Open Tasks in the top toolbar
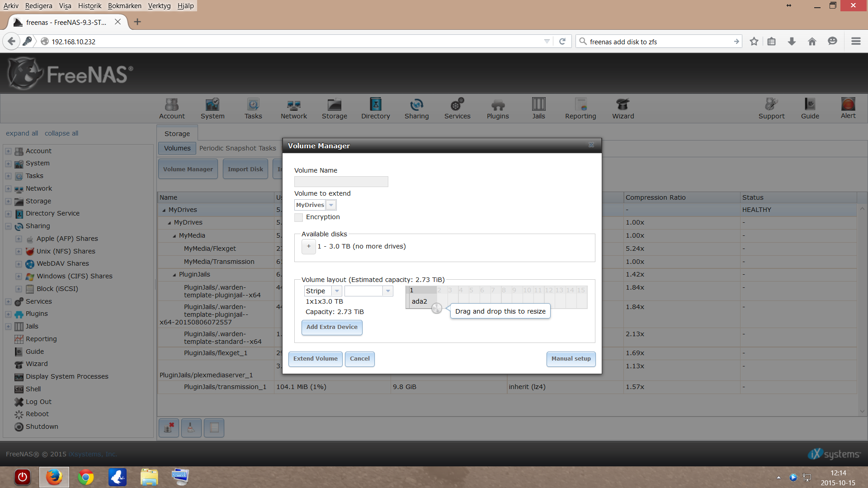The image size is (868, 488). click(x=253, y=109)
